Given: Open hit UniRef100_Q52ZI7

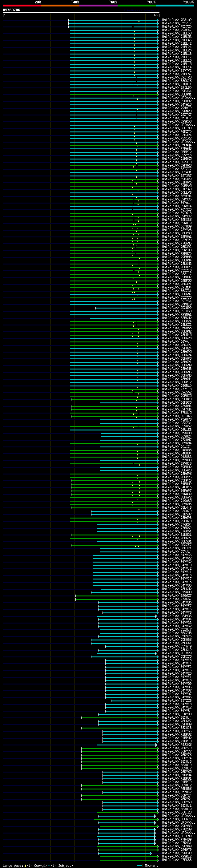Looking at the screenshot, I should coord(177,23).
